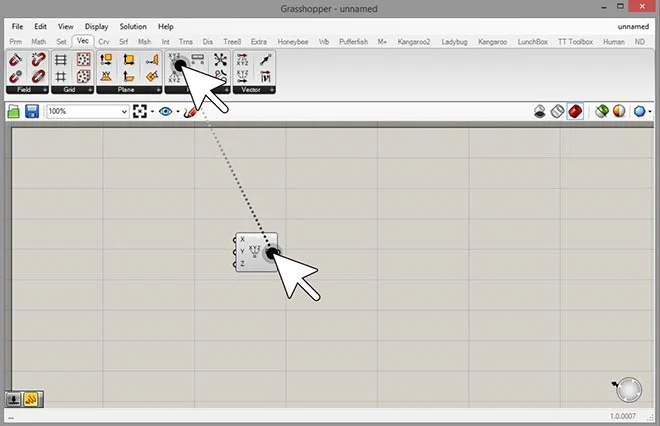The height and width of the screenshot is (426, 660).
Task: Click the yellow icon at canvas bottom-left
Action: click(x=31, y=399)
